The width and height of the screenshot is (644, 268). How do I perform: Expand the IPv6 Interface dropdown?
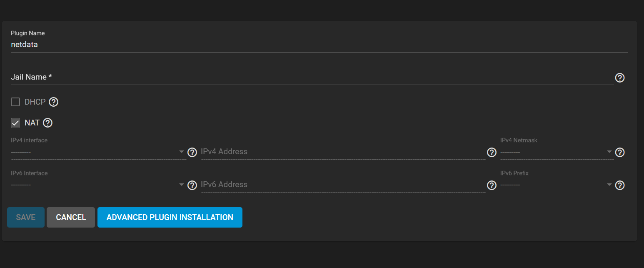(98, 185)
